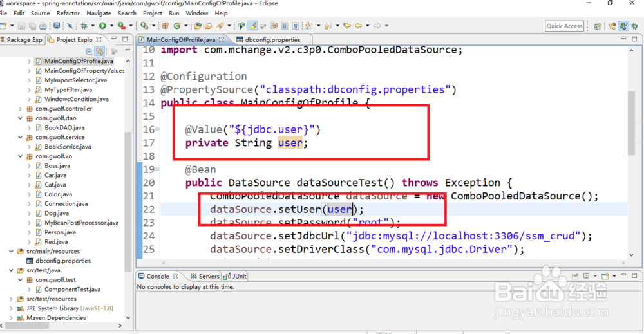Click the Previous Annotation icon
The height and width of the screenshot is (334, 644).
(327, 26)
